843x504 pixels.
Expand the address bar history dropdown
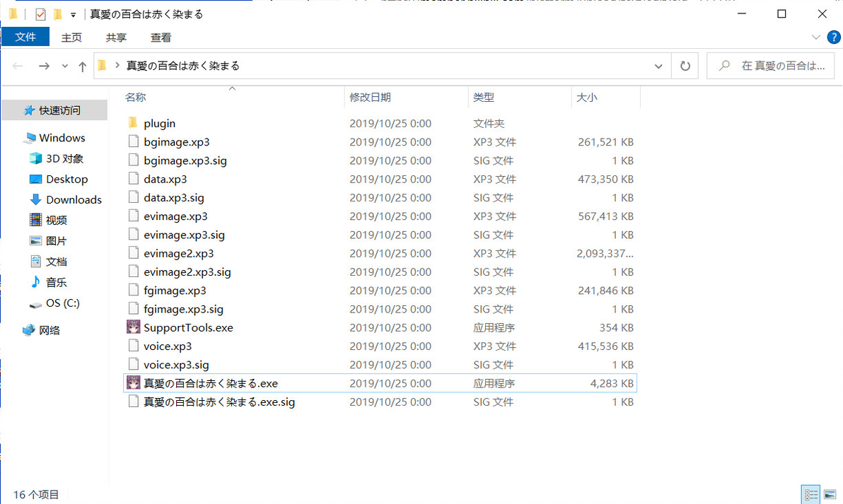(x=658, y=66)
